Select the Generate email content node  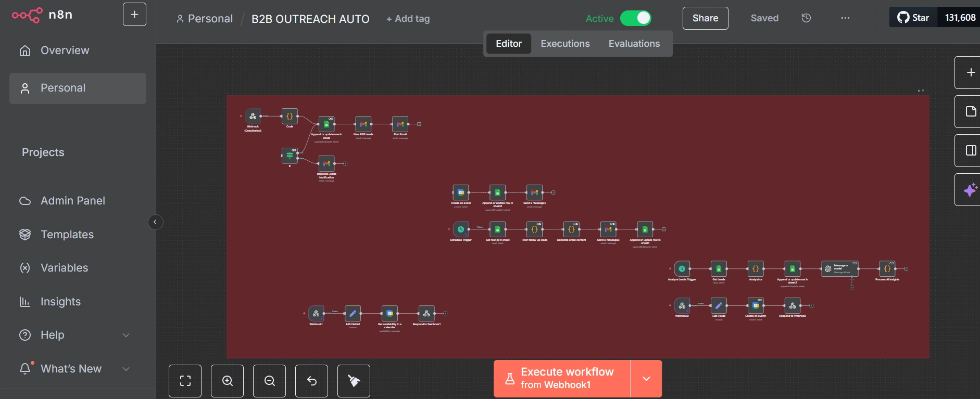click(x=571, y=229)
